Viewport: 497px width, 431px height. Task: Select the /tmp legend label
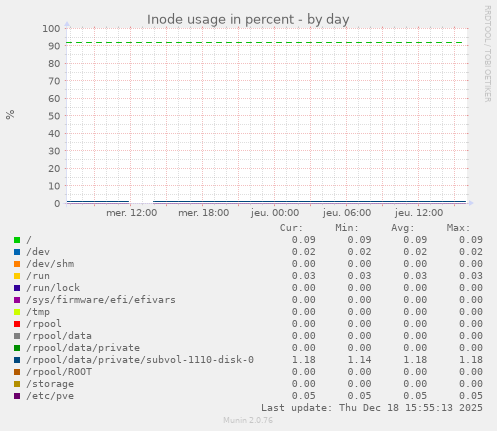[38, 312]
